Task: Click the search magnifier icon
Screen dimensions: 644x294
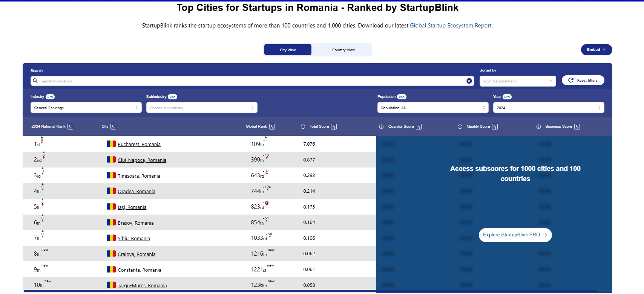Action: pos(35,81)
